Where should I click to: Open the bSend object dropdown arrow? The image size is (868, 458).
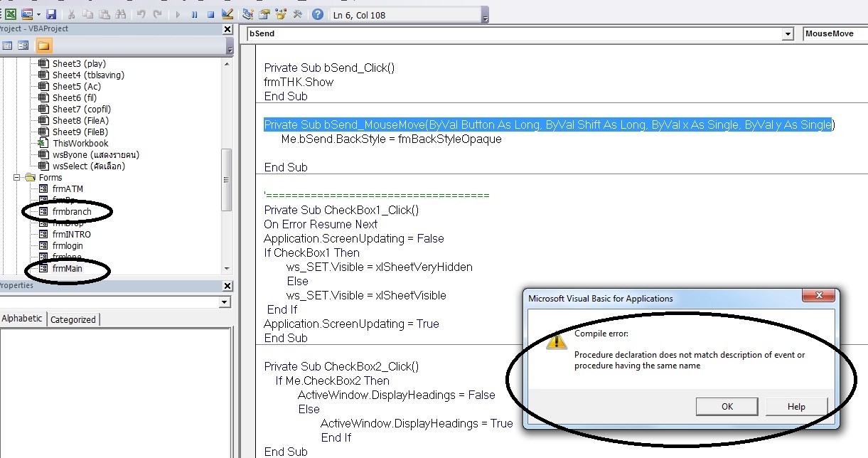pos(788,34)
